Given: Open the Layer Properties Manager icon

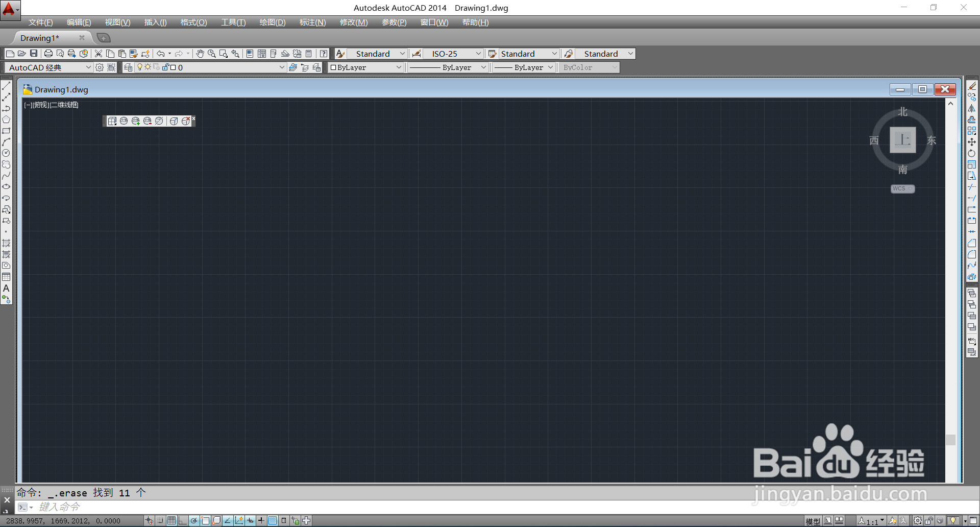Looking at the screenshot, I should point(128,67).
